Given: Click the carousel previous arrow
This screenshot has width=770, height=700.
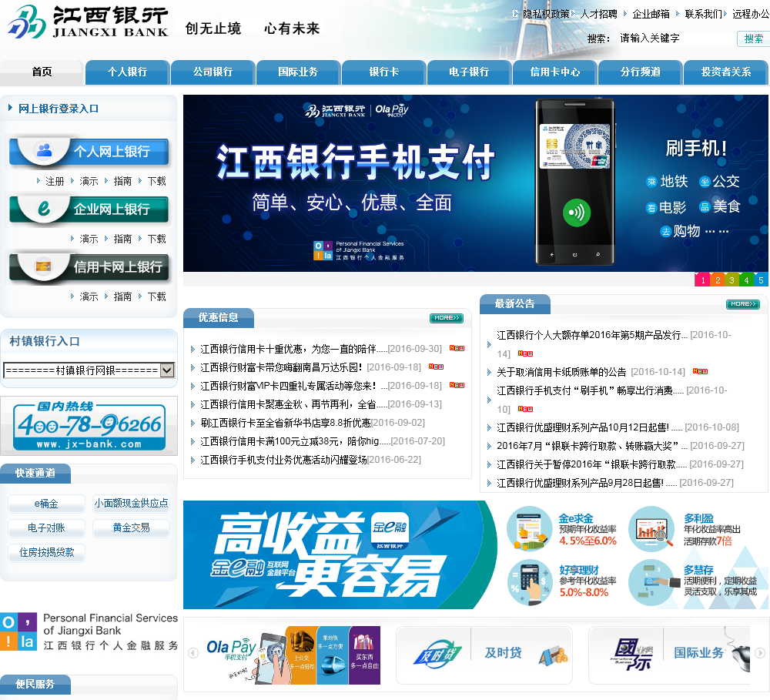Looking at the screenshot, I should click(x=193, y=653).
